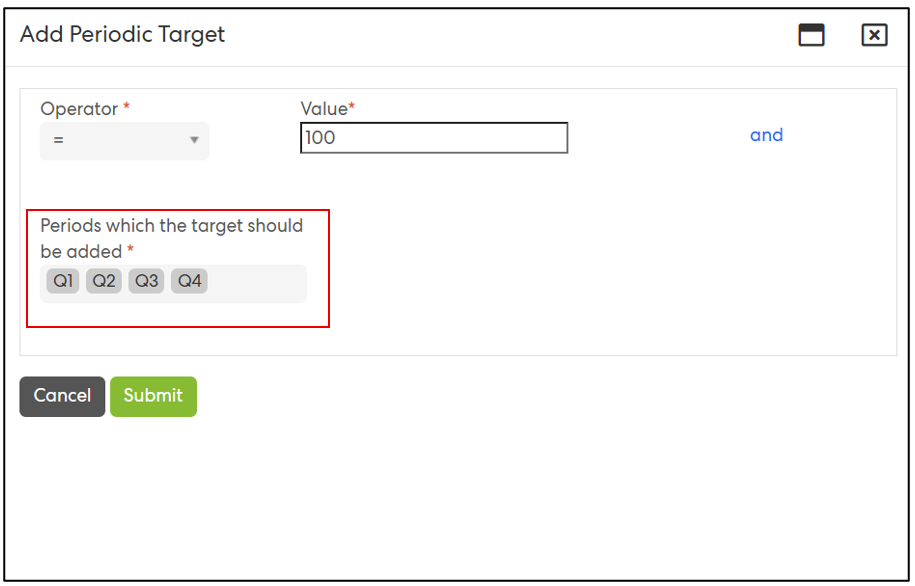Click the 'Add Periodic Target' dialog title
This screenshot has width=915, height=586.
click(x=122, y=34)
